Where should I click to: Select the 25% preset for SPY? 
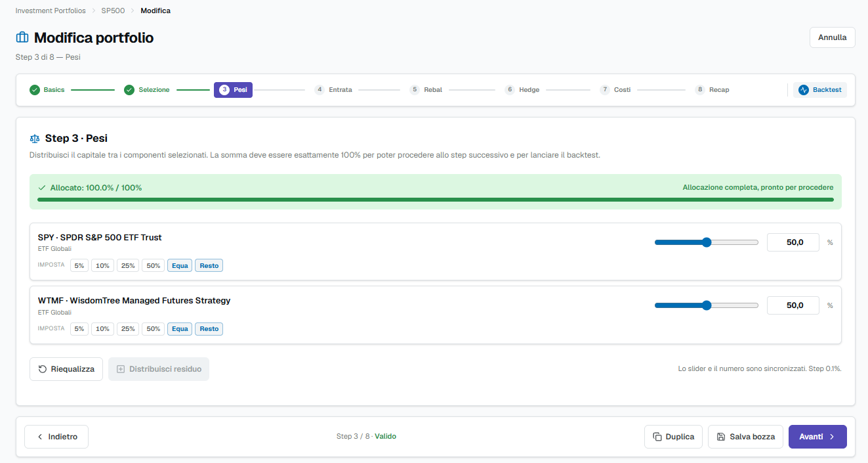128,265
